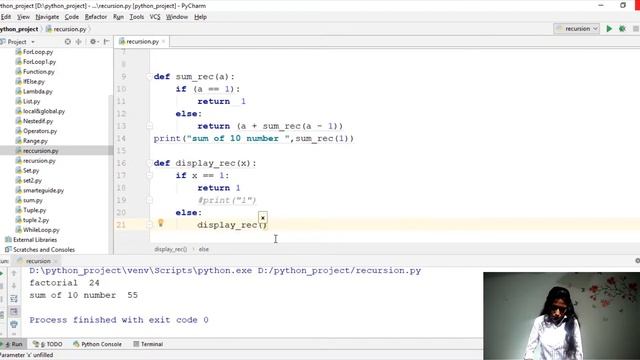Open the Edit menu

coord(6,17)
